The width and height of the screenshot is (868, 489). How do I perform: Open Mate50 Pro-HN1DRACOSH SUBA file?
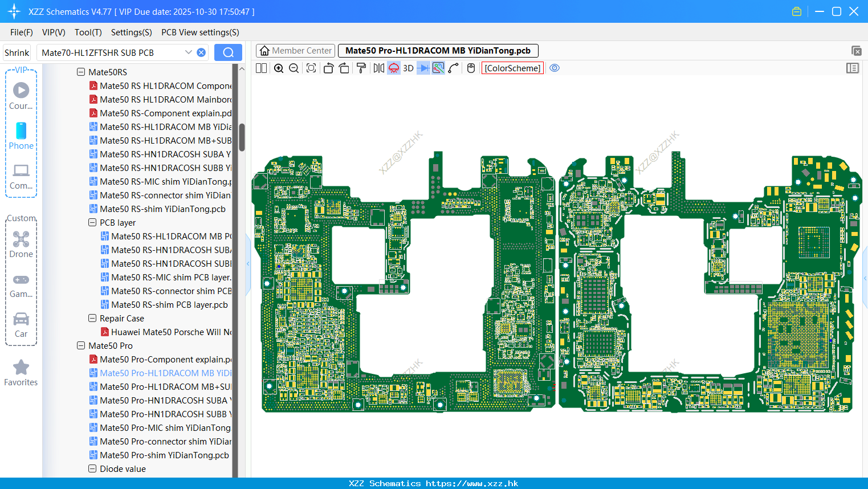161,401
